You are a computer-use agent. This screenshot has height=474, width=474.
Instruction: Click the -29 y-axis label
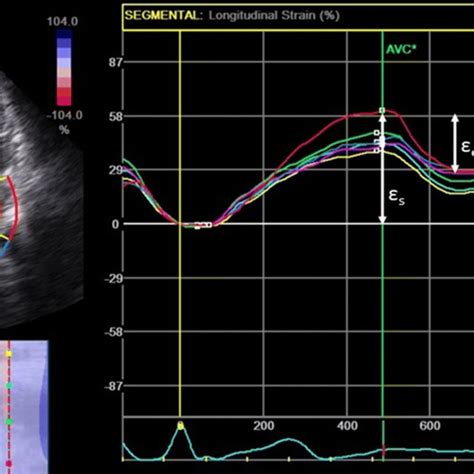pyautogui.click(x=114, y=279)
